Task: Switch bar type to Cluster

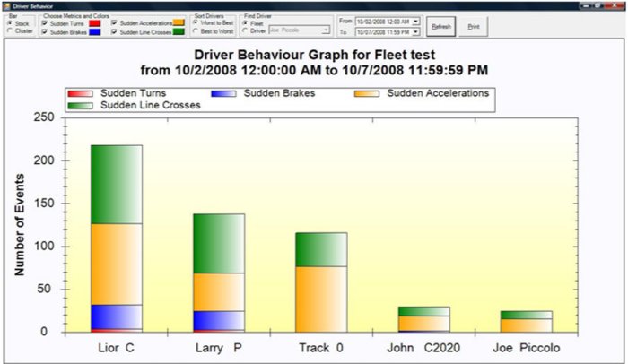Action: [10, 30]
